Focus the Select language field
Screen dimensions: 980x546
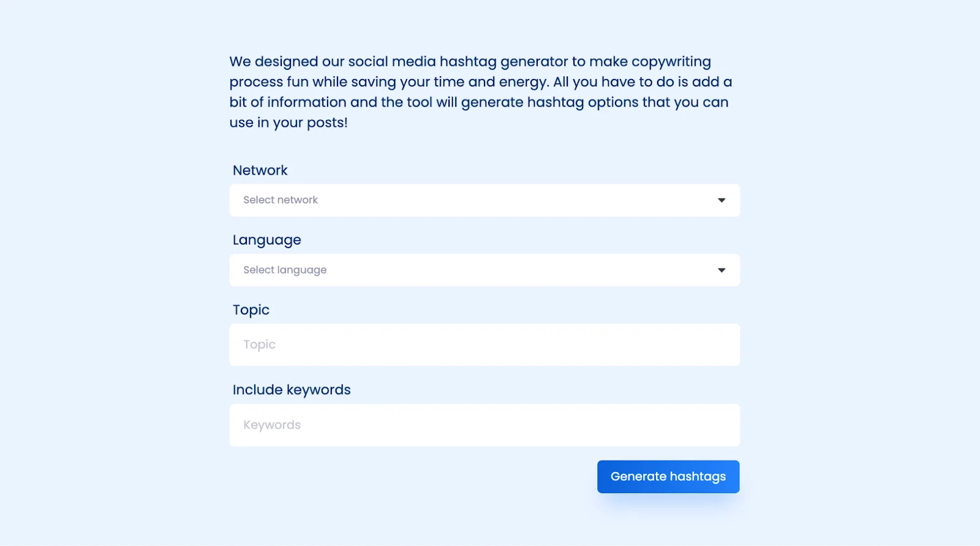click(x=429, y=270)
